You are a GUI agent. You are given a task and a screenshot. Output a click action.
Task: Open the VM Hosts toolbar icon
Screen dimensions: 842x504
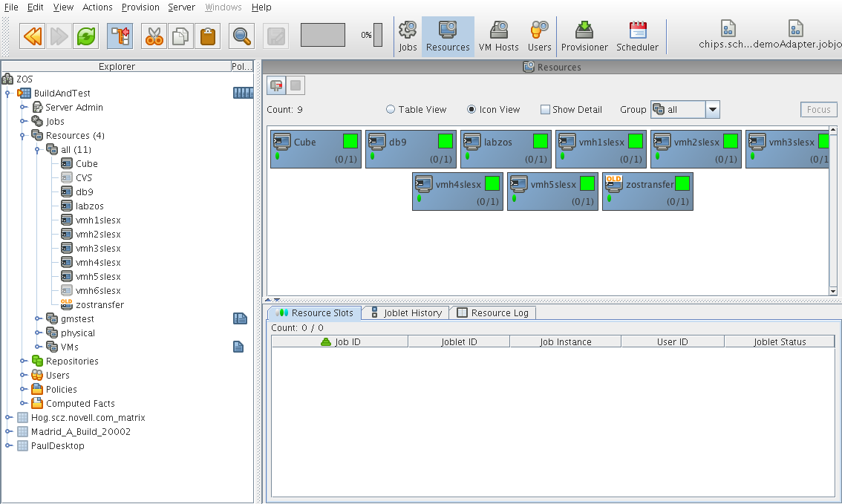coord(498,36)
